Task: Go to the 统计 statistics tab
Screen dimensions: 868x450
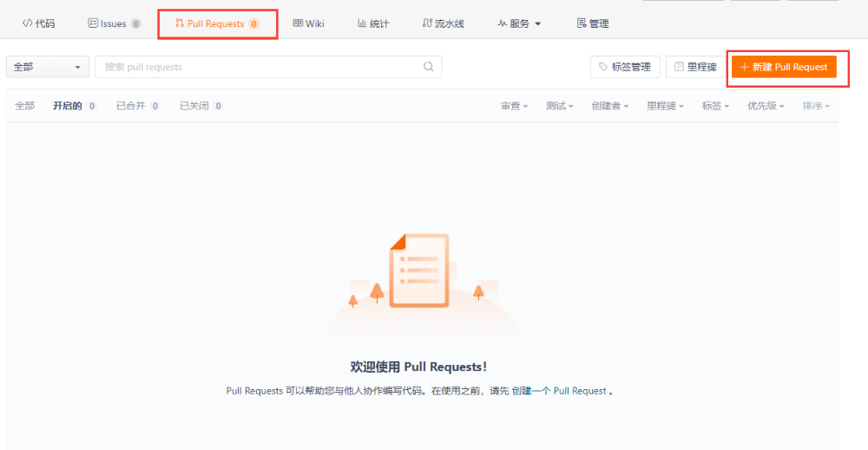Action: click(x=373, y=23)
